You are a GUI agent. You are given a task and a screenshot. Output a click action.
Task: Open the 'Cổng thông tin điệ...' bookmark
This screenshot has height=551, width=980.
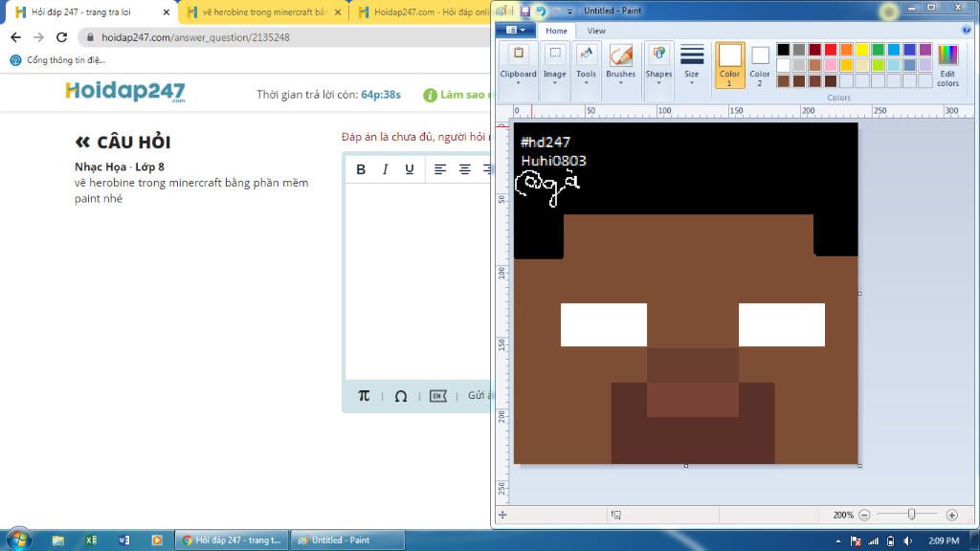(x=57, y=60)
